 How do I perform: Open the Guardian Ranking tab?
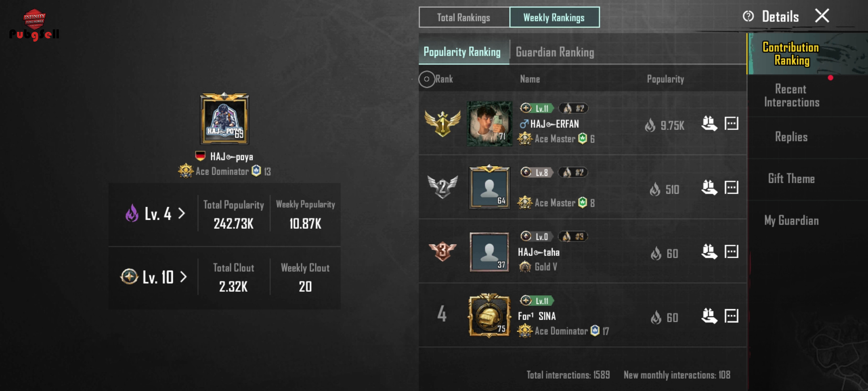click(555, 52)
